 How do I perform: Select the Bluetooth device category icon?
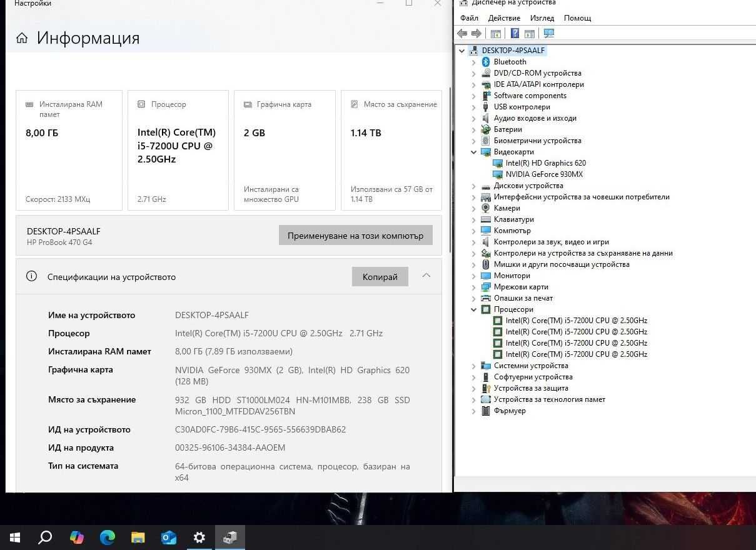point(486,62)
